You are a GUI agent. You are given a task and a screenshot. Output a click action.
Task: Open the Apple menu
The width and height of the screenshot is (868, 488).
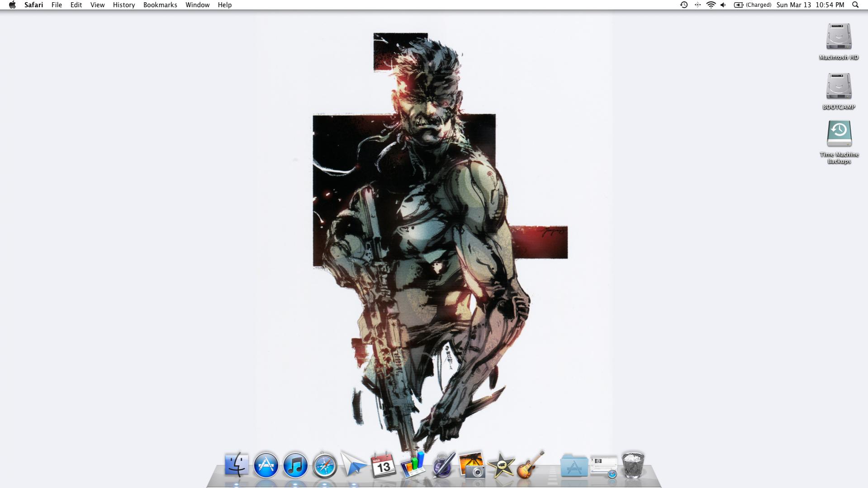pyautogui.click(x=12, y=5)
